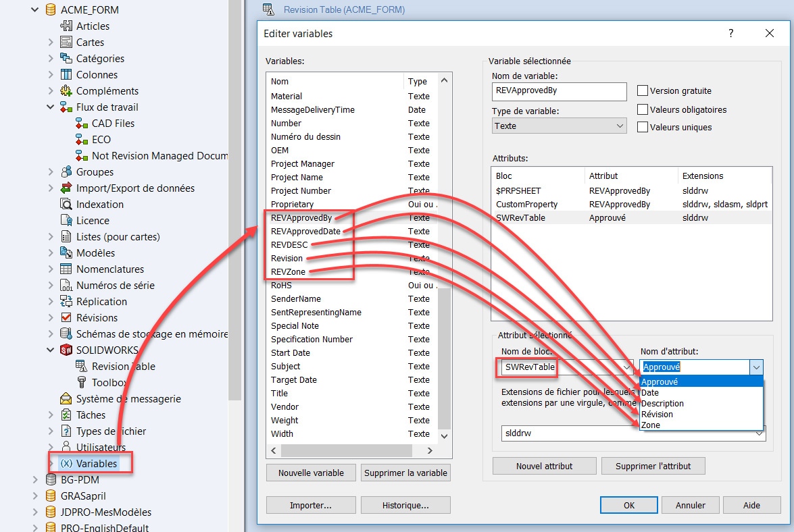Viewport: 794px width, 532px height.
Task: Click the ACME_FORM vault database icon
Action: [x=51, y=9]
